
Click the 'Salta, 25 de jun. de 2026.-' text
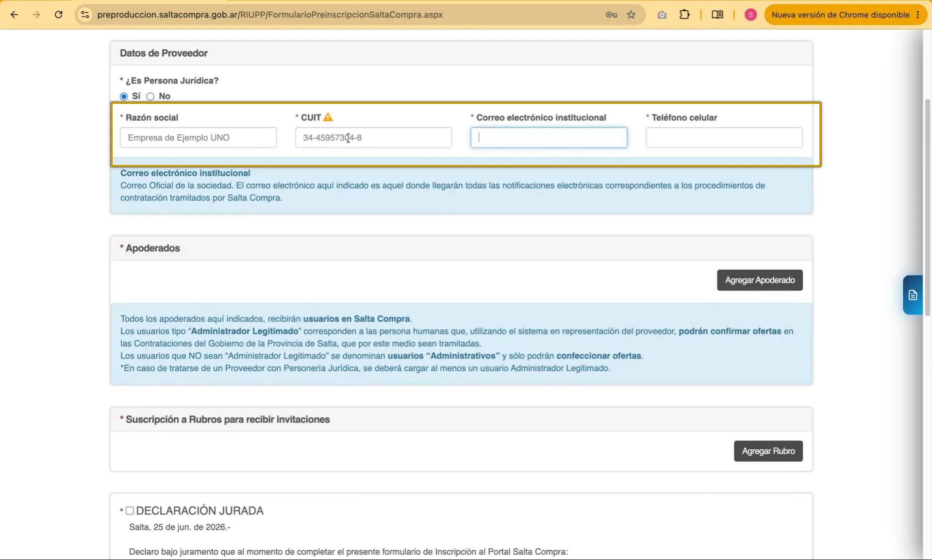pos(180,527)
